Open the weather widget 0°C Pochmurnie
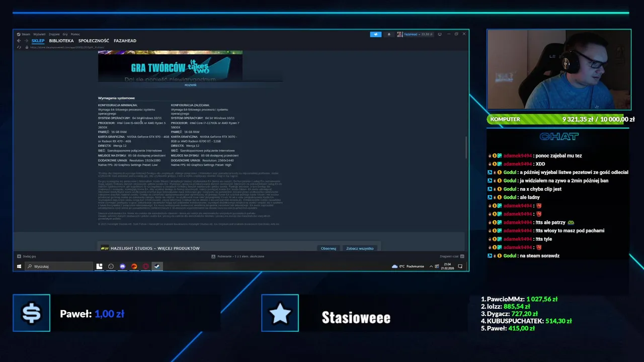644x362 pixels. (409, 266)
